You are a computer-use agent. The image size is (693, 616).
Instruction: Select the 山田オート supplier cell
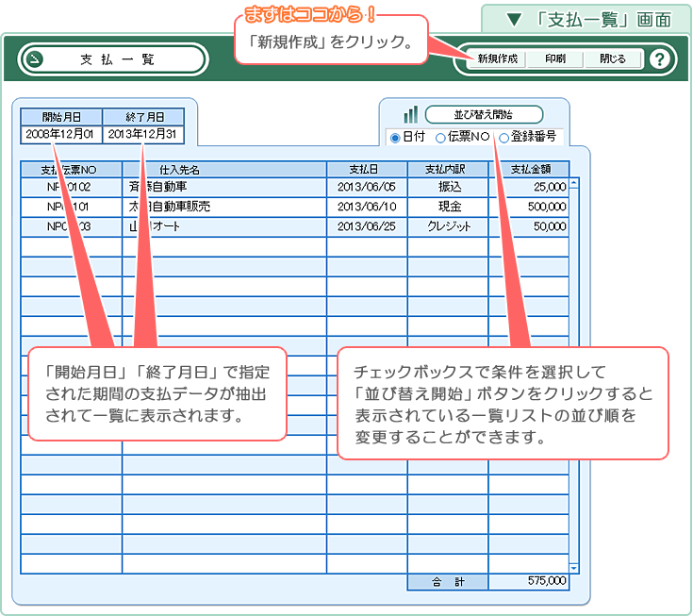[224, 226]
